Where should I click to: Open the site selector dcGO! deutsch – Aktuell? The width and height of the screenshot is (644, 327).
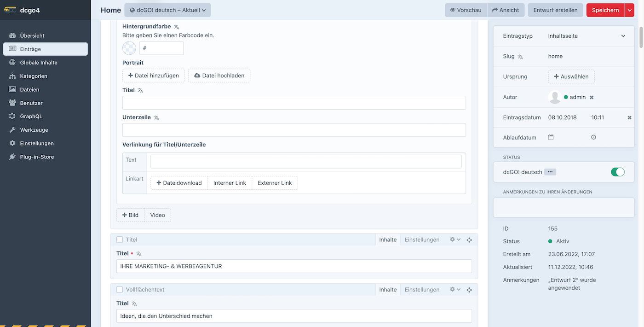167,10
